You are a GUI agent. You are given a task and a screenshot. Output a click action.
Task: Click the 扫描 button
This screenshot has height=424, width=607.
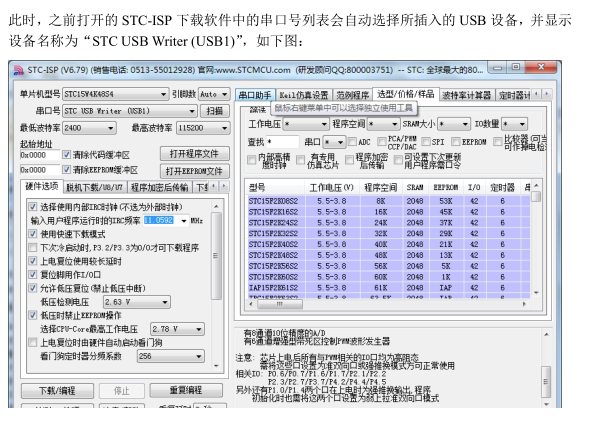215,111
